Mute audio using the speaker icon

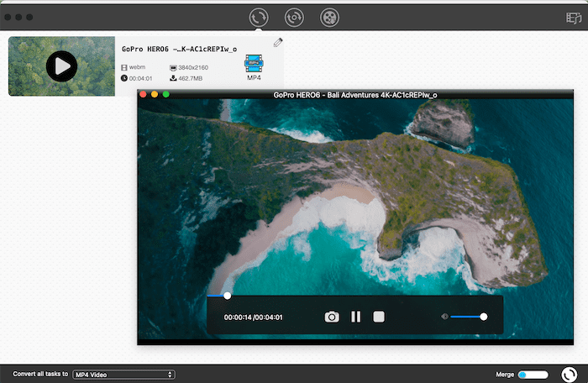tap(444, 317)
